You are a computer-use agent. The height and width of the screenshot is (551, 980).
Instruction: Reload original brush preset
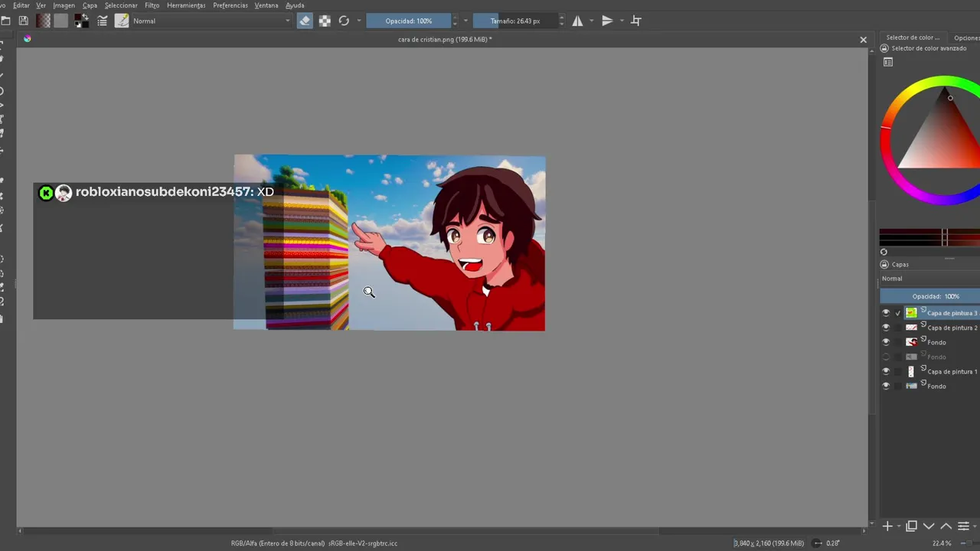click(x=344, y=21)
